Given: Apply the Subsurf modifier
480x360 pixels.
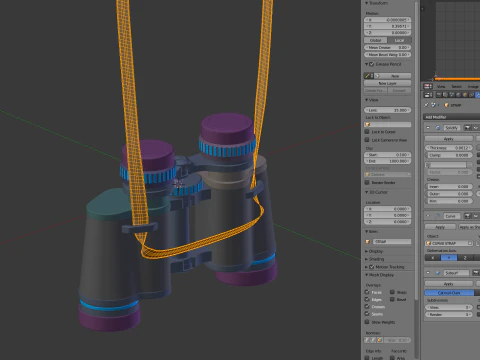Looking at the screenshot, I should pyautogui.click(x=449, y=284).
